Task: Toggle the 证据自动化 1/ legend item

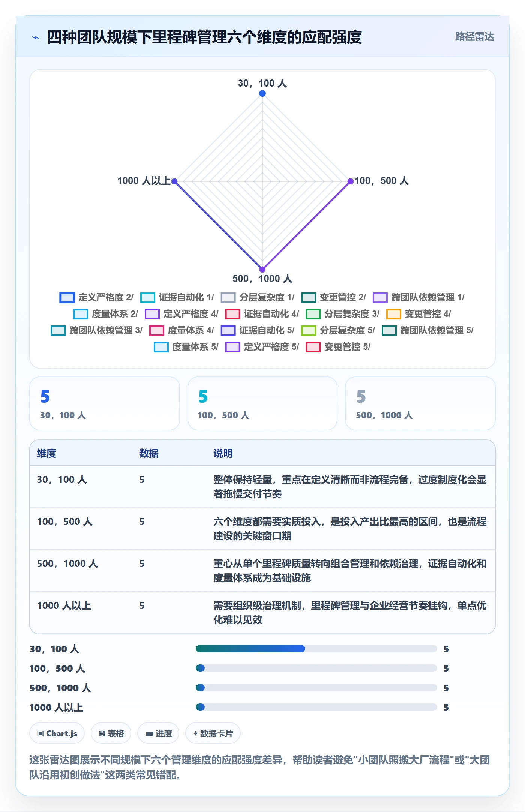Action: pos(177,297)
